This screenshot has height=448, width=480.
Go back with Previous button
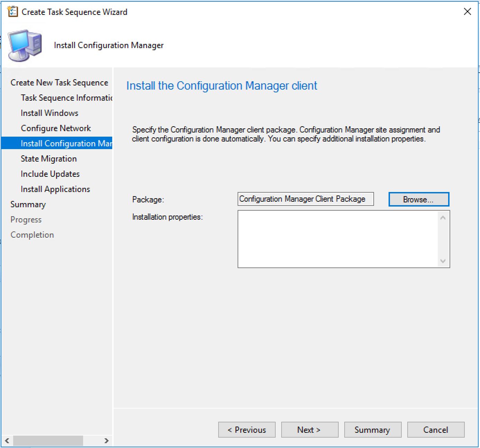(247, 430)
